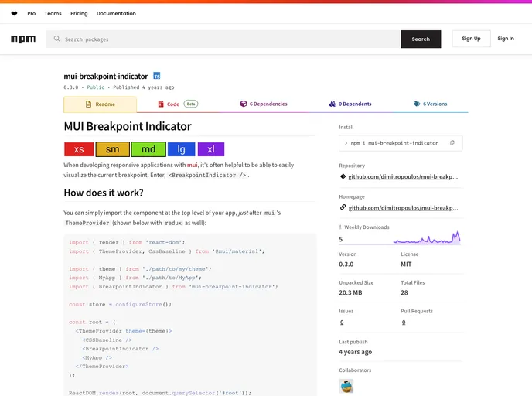Click the yellow sm breakpoint badge

tap(112, 149)
